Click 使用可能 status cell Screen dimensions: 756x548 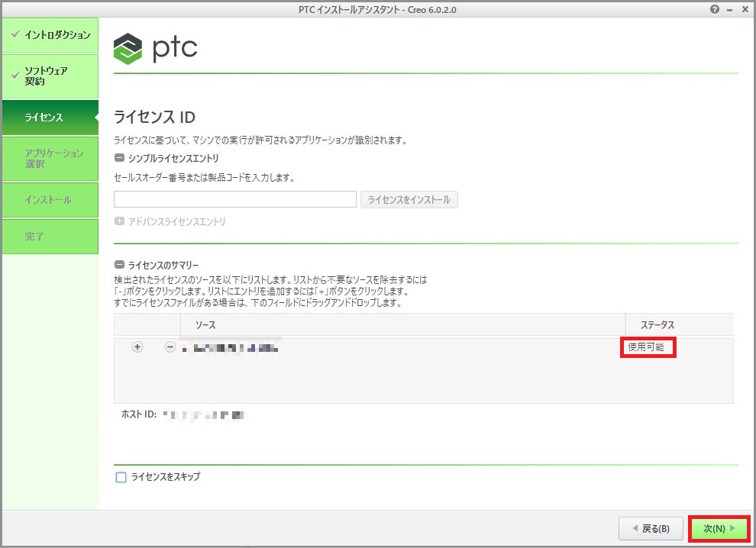[x=646, y=347]
